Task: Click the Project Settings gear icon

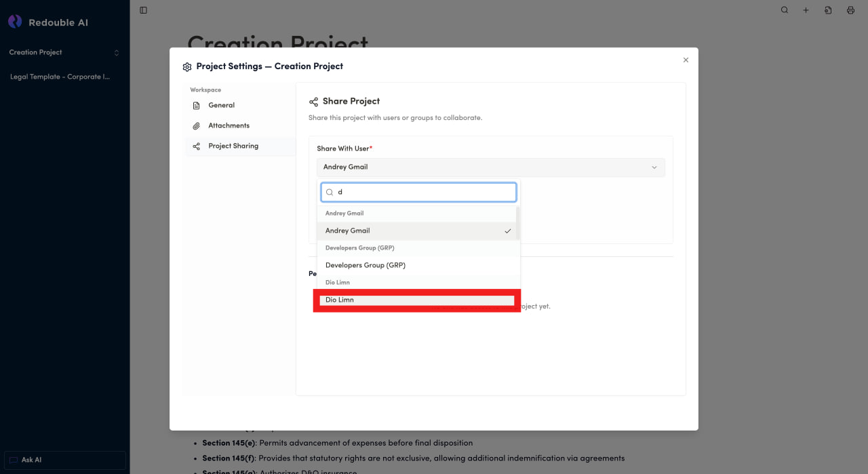Action: pos(187,67)
